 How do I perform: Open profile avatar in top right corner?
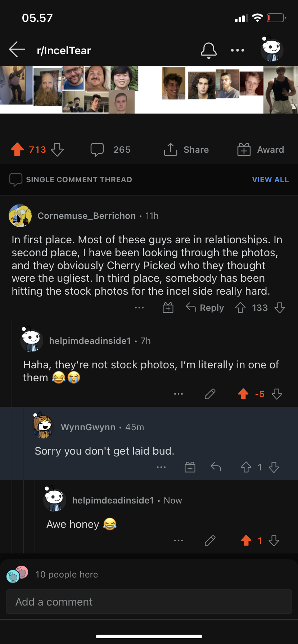[x=272, y=50]
